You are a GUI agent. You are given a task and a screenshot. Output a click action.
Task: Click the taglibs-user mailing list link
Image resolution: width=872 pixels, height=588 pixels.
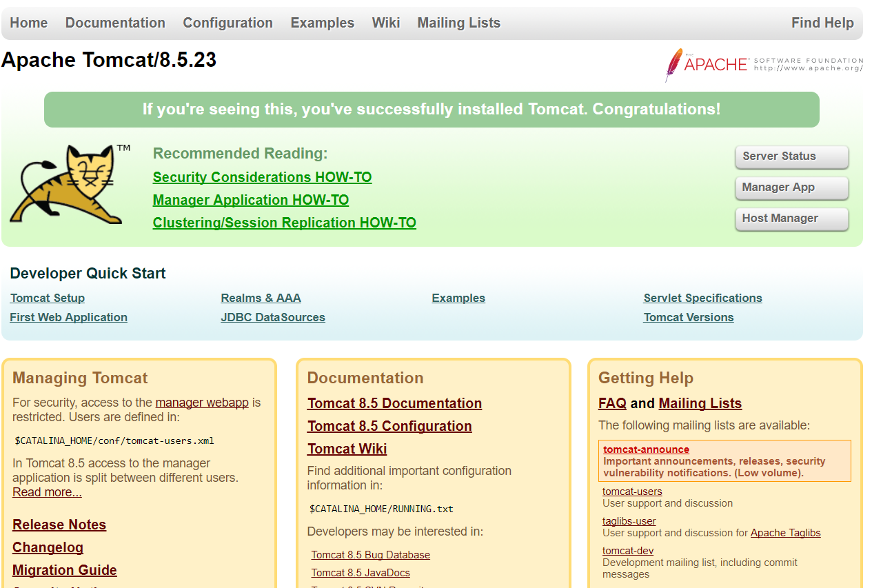tap(629, 521)
